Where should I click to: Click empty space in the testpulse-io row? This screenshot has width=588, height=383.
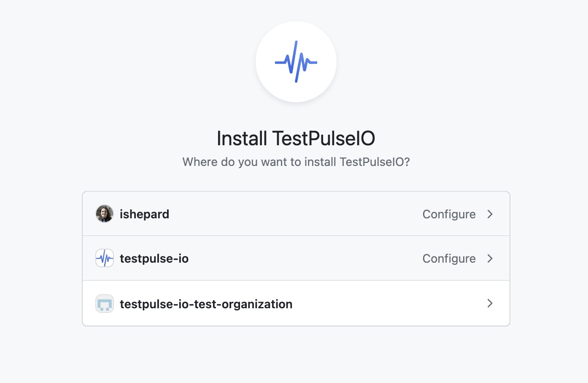click(304, 258)
